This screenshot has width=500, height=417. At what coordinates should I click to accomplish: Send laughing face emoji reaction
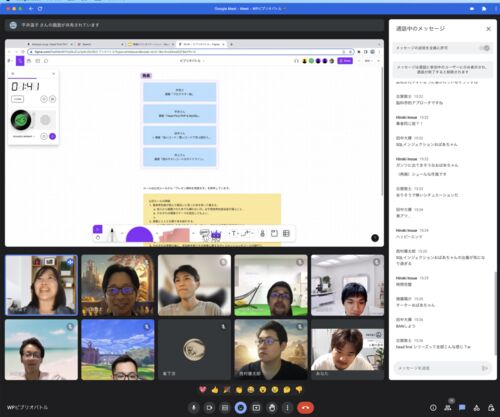coord(251,389)
